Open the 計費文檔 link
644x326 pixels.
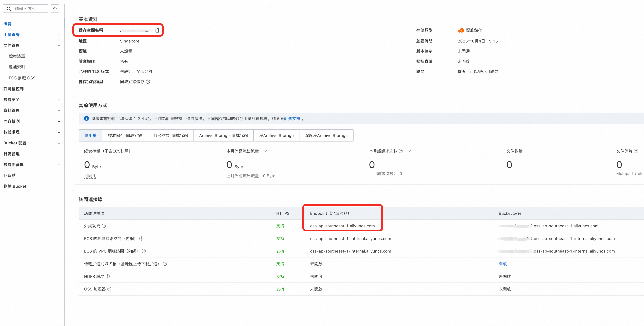click(292, 118)
